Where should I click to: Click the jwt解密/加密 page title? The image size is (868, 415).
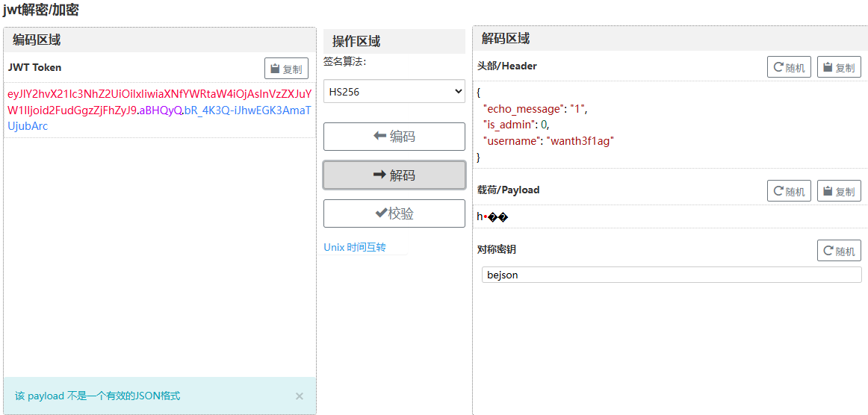[40, 10]
